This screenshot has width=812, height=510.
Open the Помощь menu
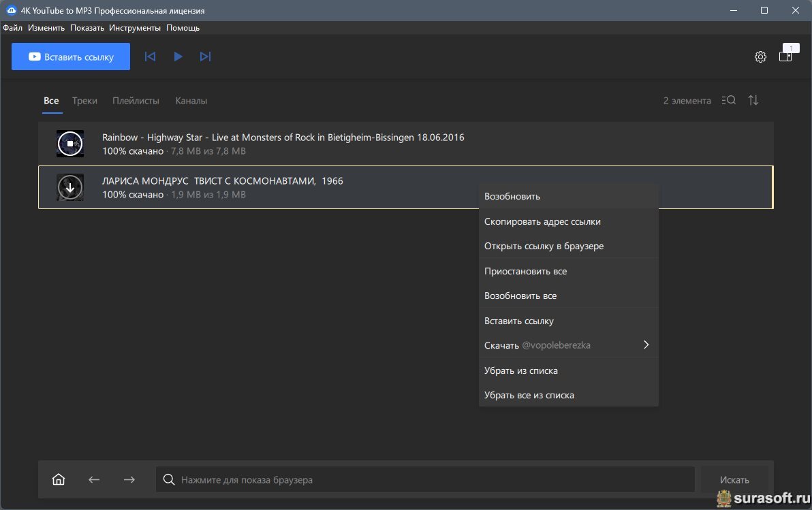click(x=183, y=28)
